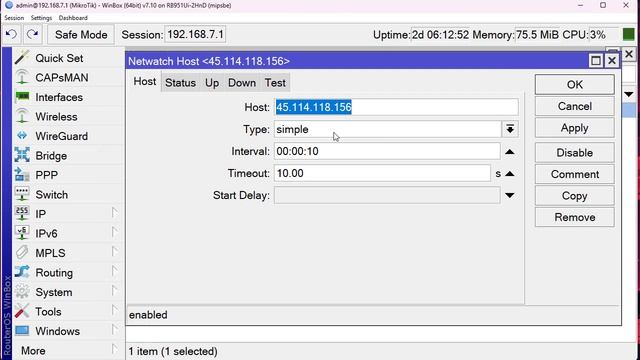Viewport: 640px width, 360px height.
Task: Open CAPsMAN antenna icon
Action: coord(22,78)
